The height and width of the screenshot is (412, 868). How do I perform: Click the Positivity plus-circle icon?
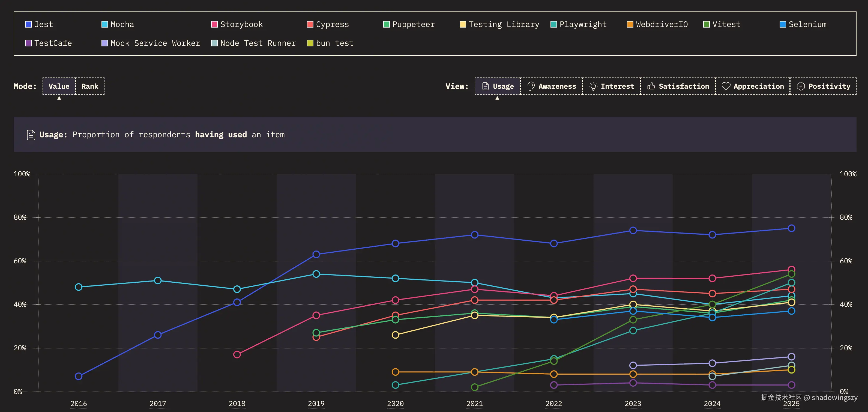coord(801,86)
